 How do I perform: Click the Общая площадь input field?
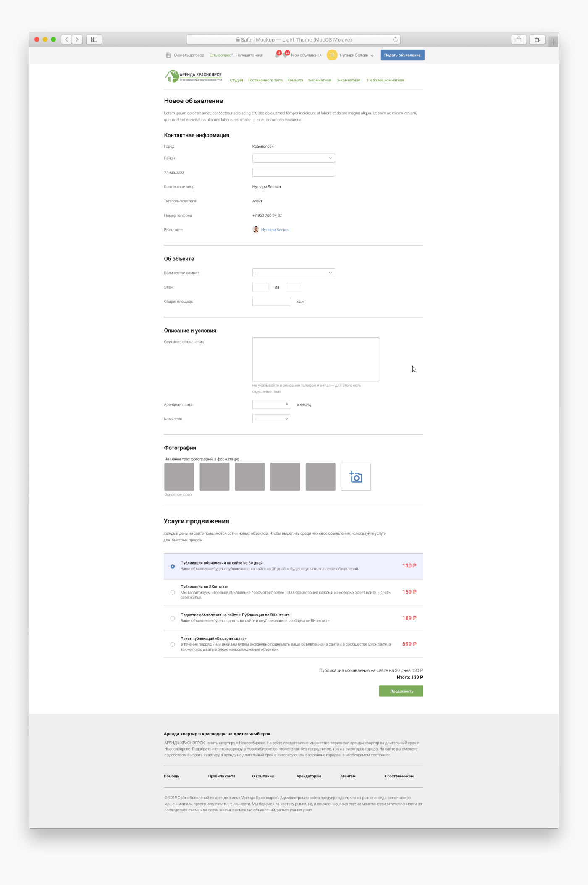272,302
